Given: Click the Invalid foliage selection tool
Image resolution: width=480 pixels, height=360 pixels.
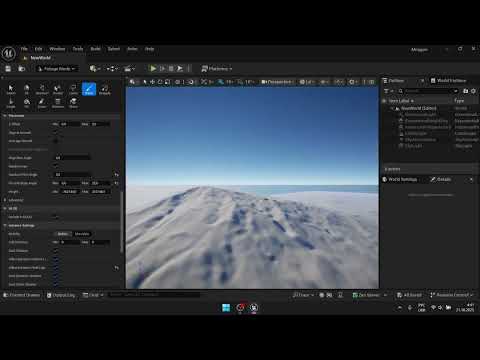Looking at the screenshot, I should (x=58, y=89).
